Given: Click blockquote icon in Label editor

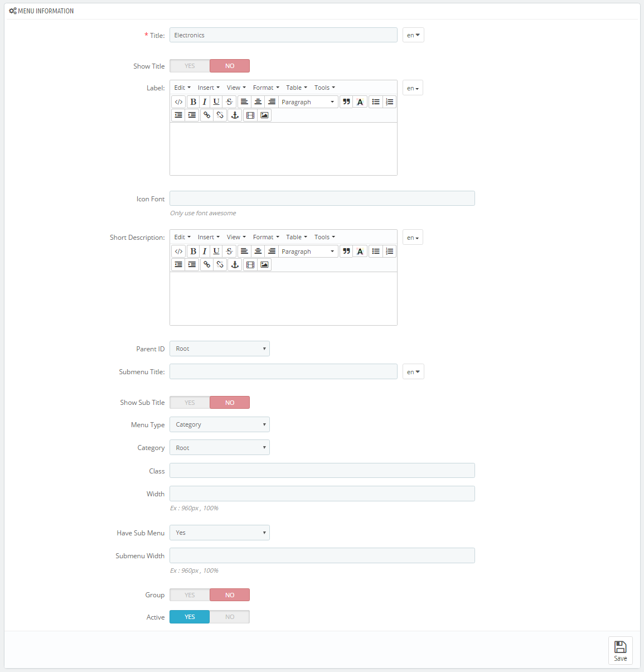Looking at the screenshot, I should click(x=346, y=101).
